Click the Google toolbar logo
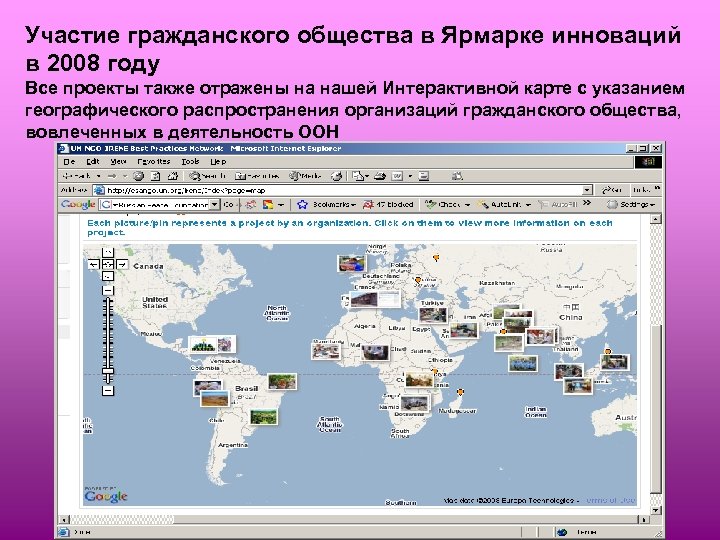 78,205
